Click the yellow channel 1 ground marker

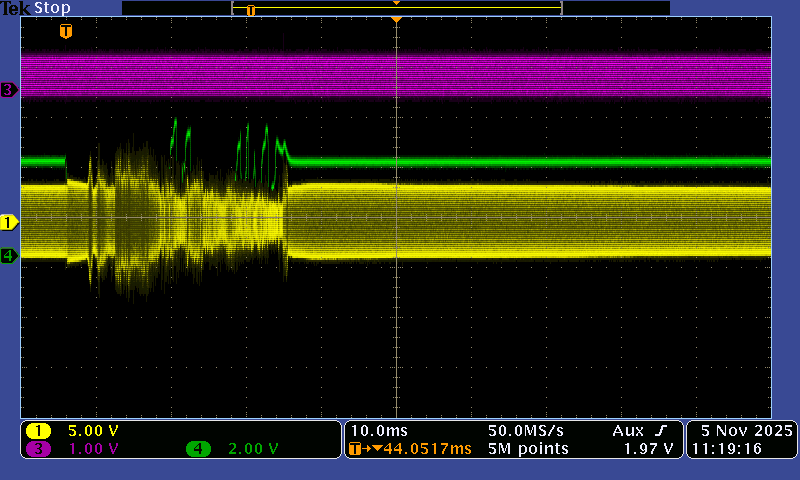pyautogui.click(x=9, y=222)
